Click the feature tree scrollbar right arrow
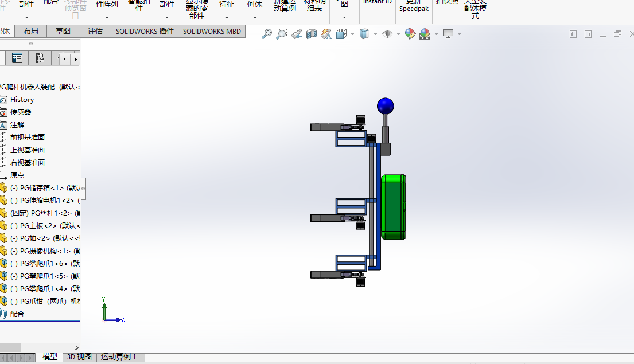The height and width of the screenshot is (364, 634). pos(76,347)
